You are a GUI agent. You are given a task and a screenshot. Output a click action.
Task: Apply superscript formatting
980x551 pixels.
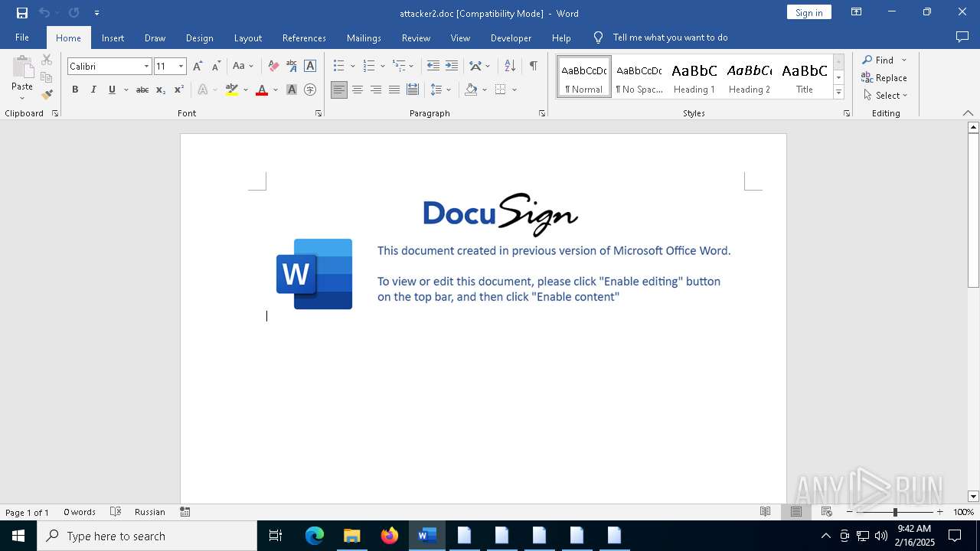click(179, 90)
